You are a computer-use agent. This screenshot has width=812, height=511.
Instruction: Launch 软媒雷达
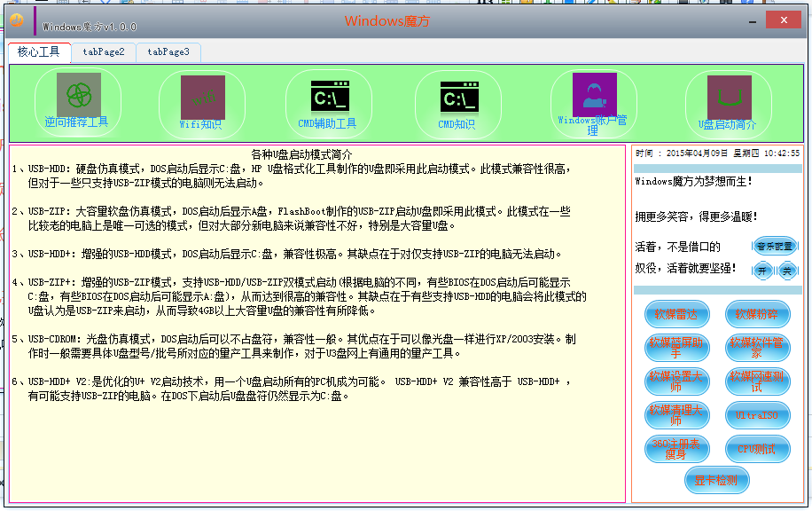pos(676,314)
